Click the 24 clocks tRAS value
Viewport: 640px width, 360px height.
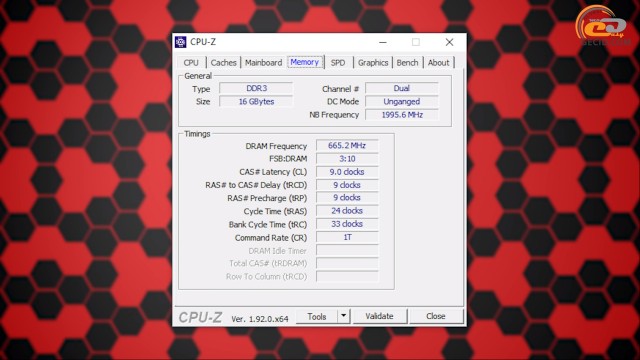(x=347, y=211)
